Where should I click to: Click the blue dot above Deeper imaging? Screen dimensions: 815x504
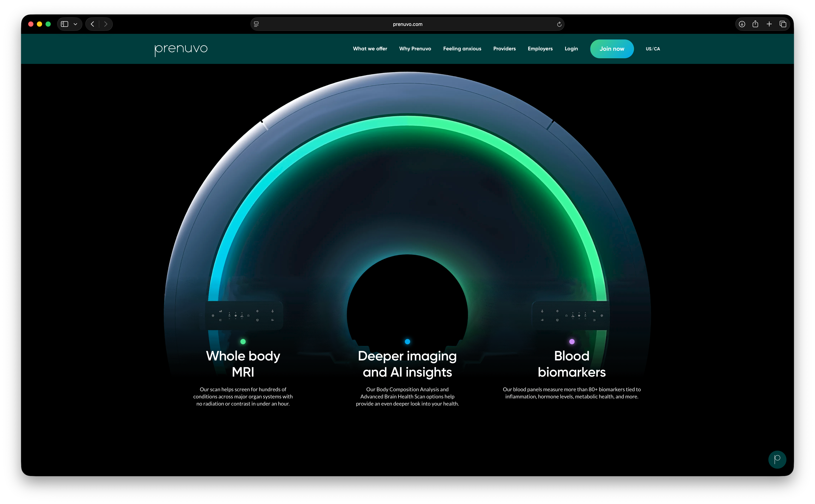407,341
